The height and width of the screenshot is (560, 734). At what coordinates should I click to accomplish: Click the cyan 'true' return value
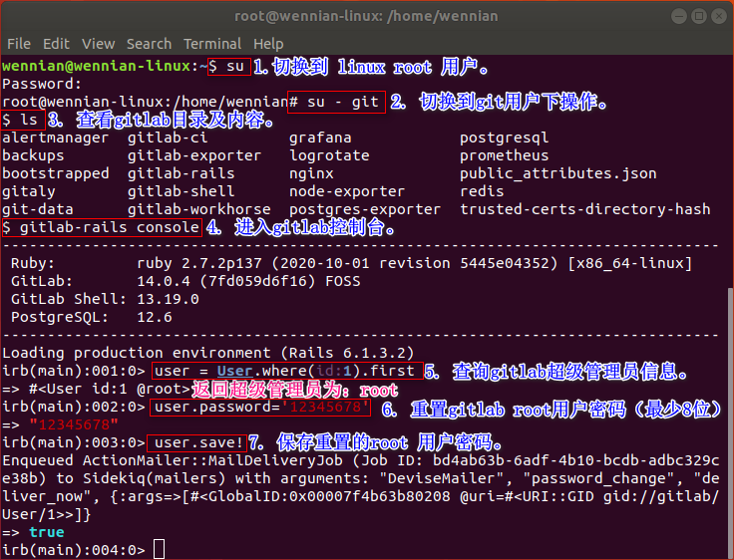pos(46,532)
